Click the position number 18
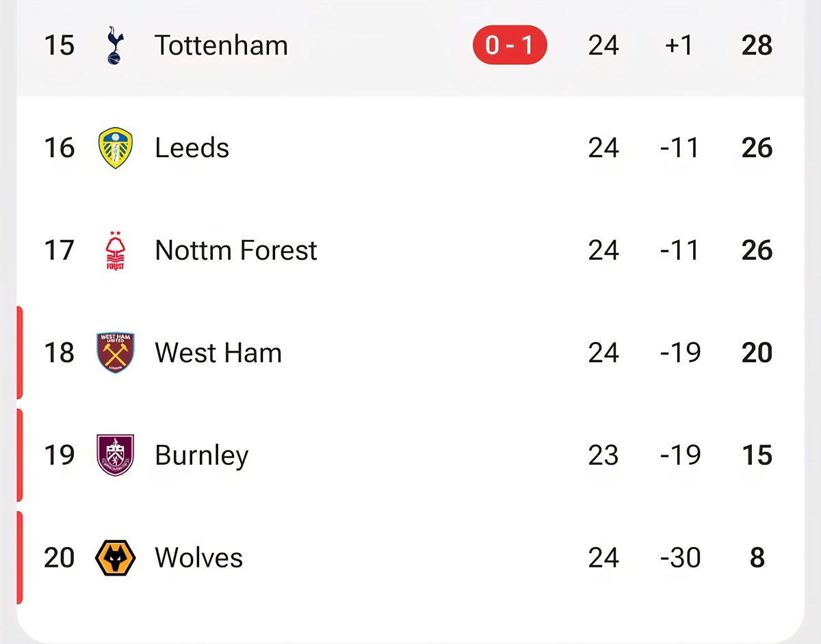This screenshot has width=821, height=644. (59, 353)
